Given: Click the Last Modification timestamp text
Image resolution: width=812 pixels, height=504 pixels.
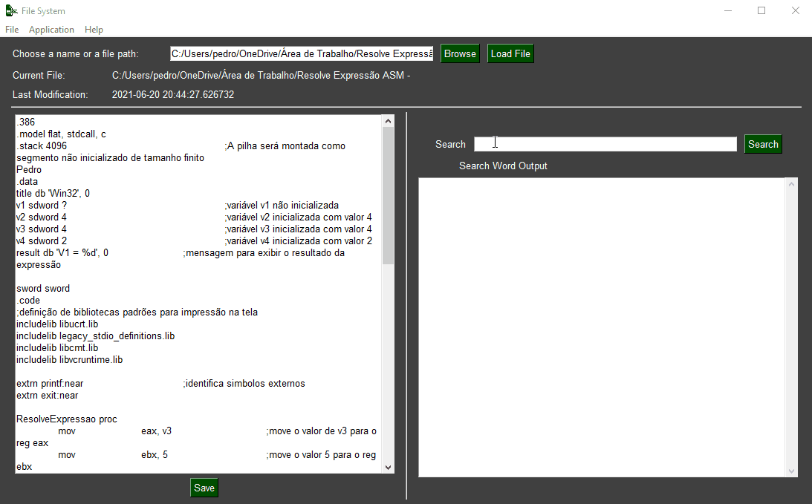Looking at the screenshot, I should pyautogui.click(x=172, y=94).
